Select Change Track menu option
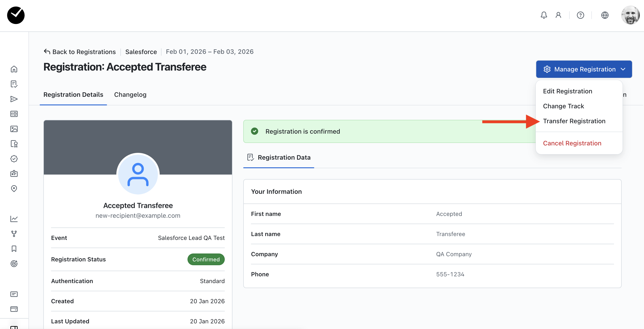644x329 pixels. point(563,106)
